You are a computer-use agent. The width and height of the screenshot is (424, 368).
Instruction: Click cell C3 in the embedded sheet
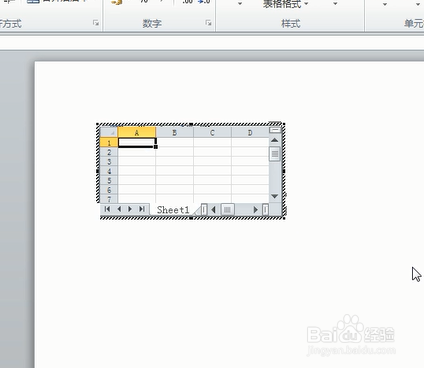pos(212,162)
